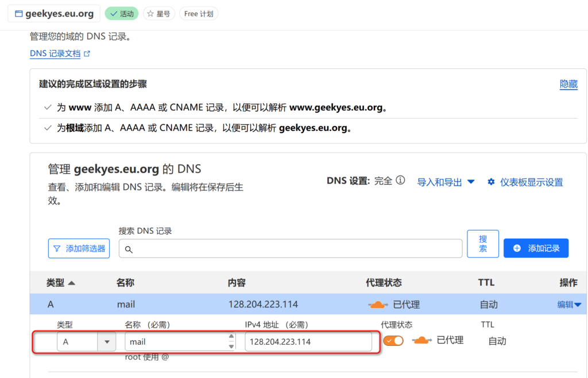Click the TTL column header
The image size is (588, 378).
tap(486, 283)
